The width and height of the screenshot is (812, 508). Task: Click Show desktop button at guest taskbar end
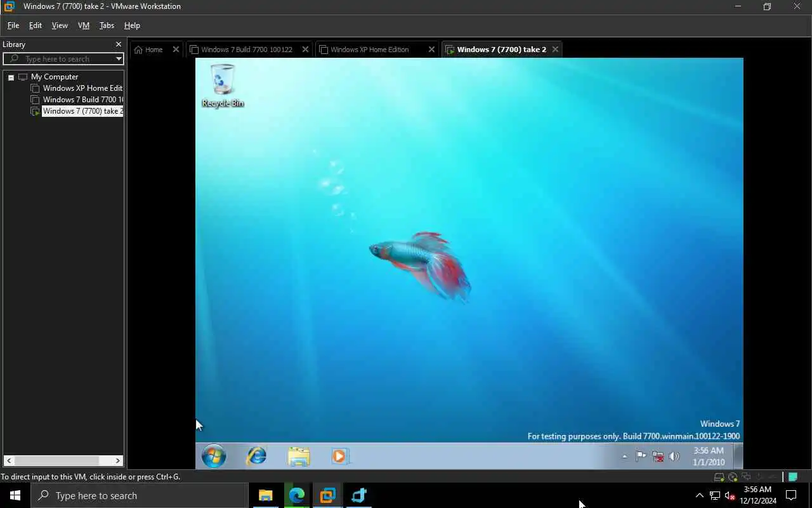(x=738, y=456)
